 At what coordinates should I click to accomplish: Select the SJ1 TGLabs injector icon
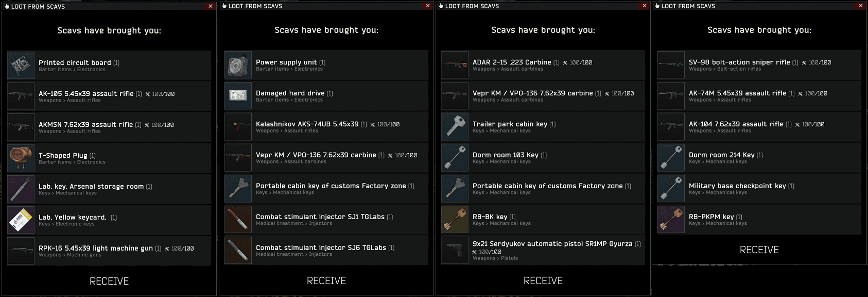pyautogui.click(x=238, y=220)
